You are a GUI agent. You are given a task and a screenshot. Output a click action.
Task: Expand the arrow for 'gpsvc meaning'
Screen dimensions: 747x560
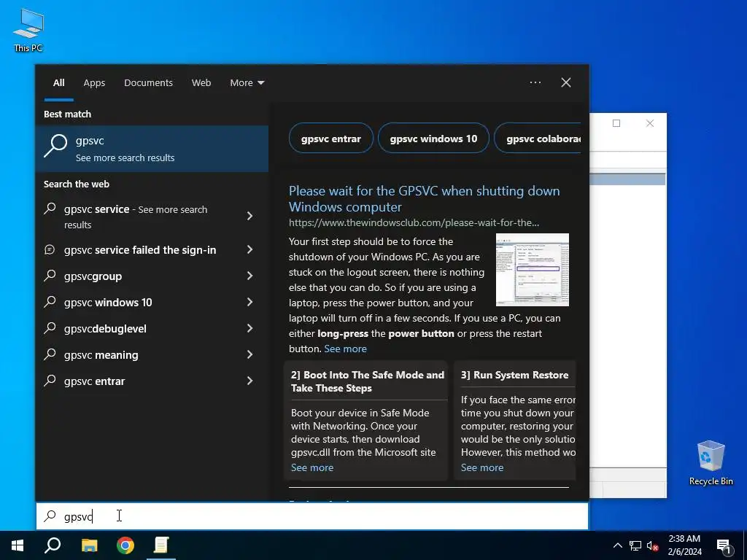[x=250, y=354]
